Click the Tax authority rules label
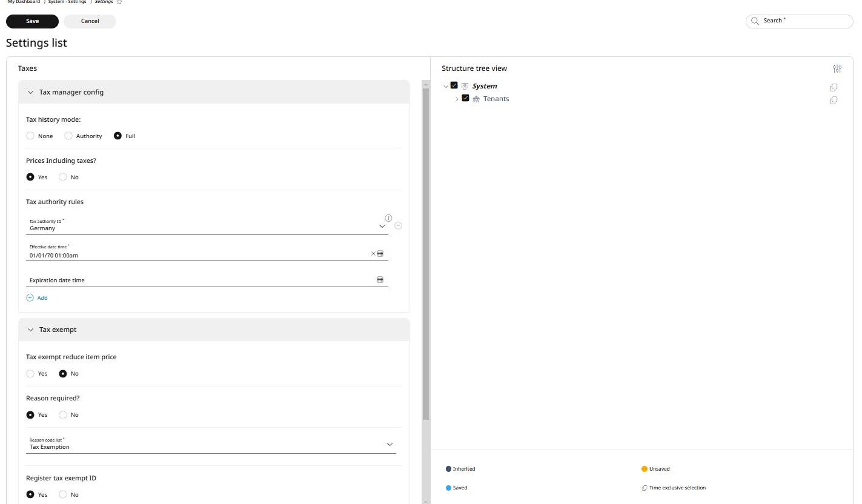 55,202
